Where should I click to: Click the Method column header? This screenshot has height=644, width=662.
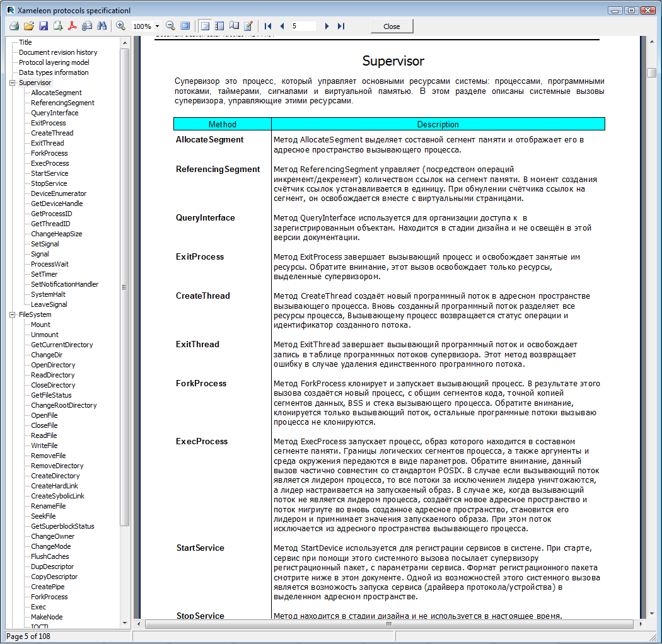click(x=223, y=124)
